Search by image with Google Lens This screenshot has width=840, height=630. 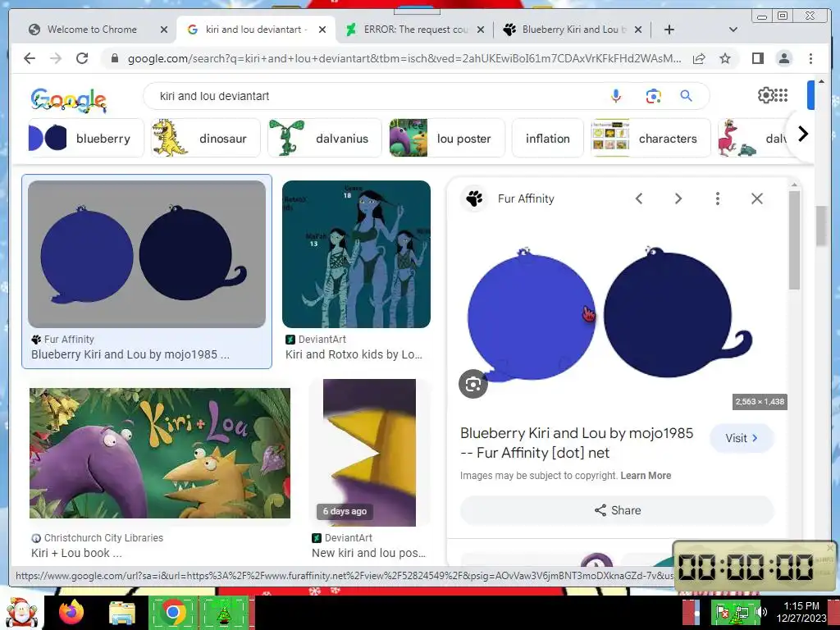[x=653, y=96]
